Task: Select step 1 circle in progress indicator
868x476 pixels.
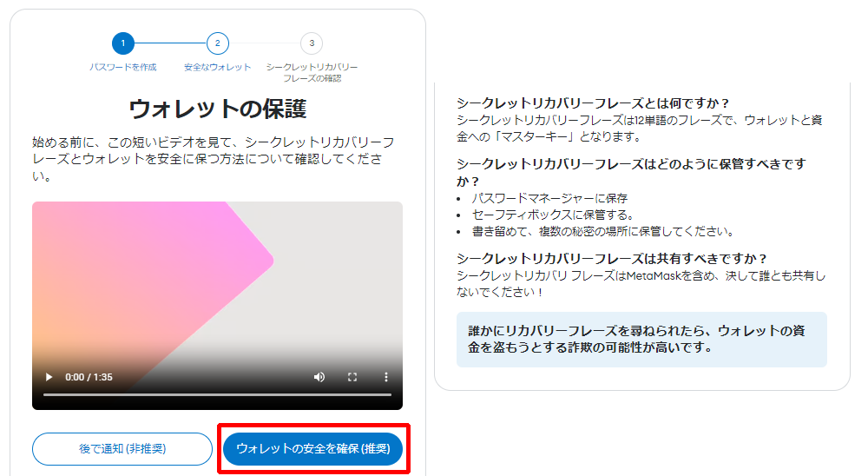Action: coord(123,43)
